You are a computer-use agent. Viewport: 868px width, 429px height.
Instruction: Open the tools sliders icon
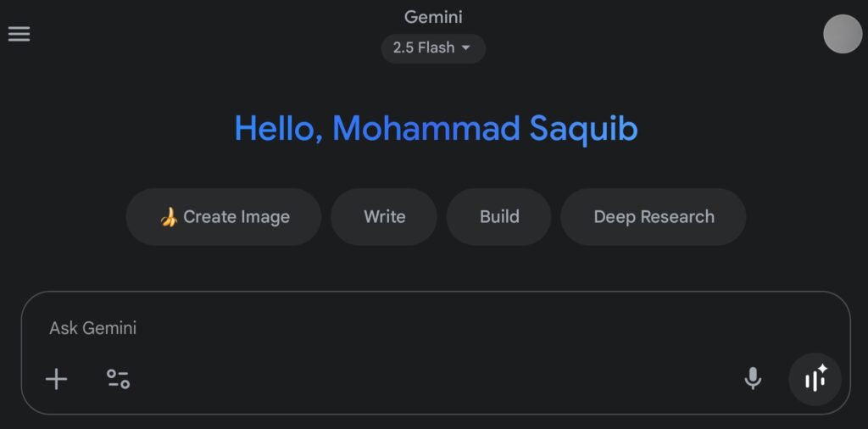pyautogui.click(x=118, y=379)
